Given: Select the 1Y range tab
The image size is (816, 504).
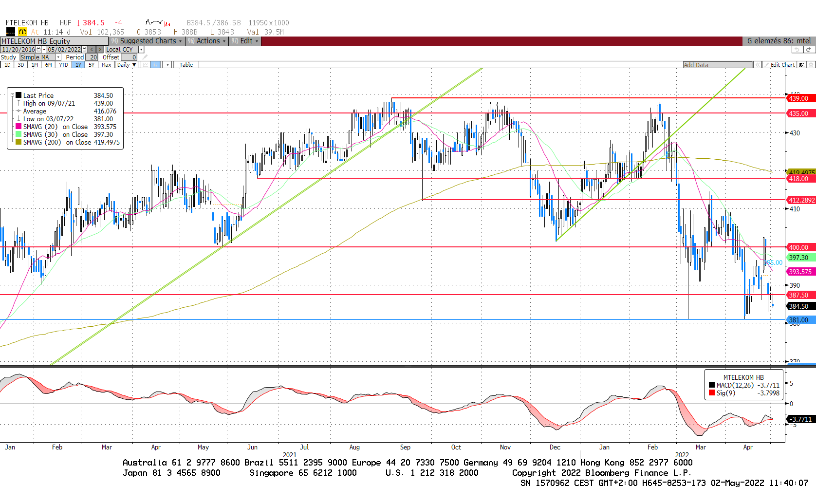Looking at the screenshot, I should pyautogui.click(x=78, y=65).
